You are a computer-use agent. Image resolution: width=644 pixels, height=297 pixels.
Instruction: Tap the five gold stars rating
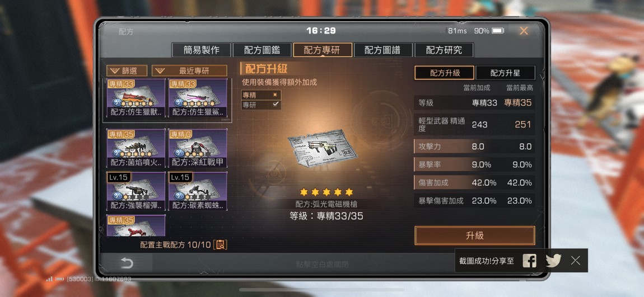tap(326, 192)
